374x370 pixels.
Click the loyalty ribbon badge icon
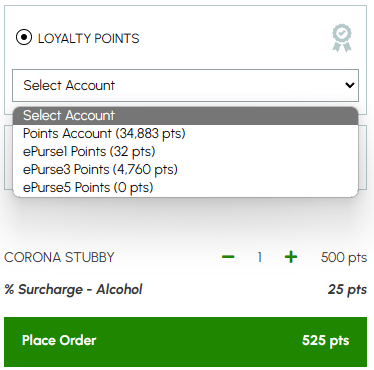pyautogui.click(x=342, y=38)
